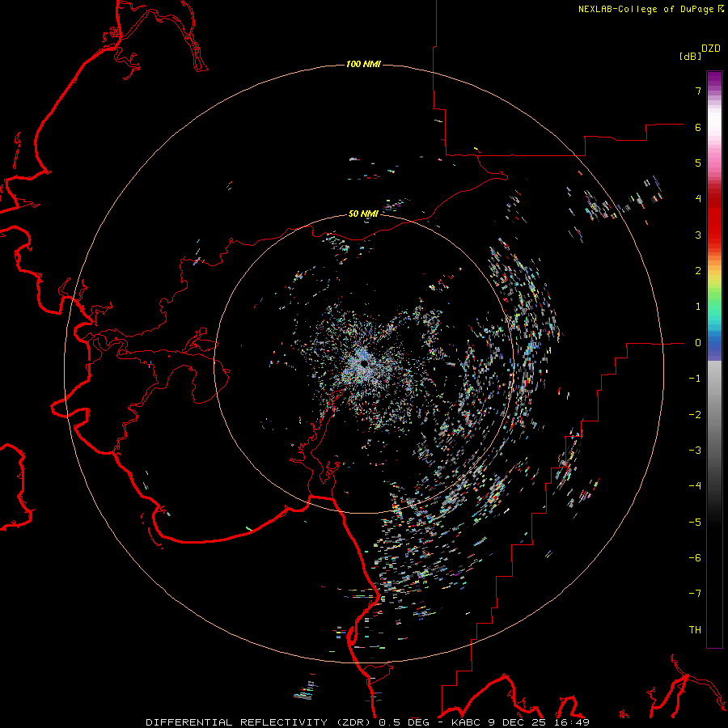Image resolution: width=728 pixels, height=728 pixels.
Task: Click the -1 label on color scale
Action: pos(695,379)
